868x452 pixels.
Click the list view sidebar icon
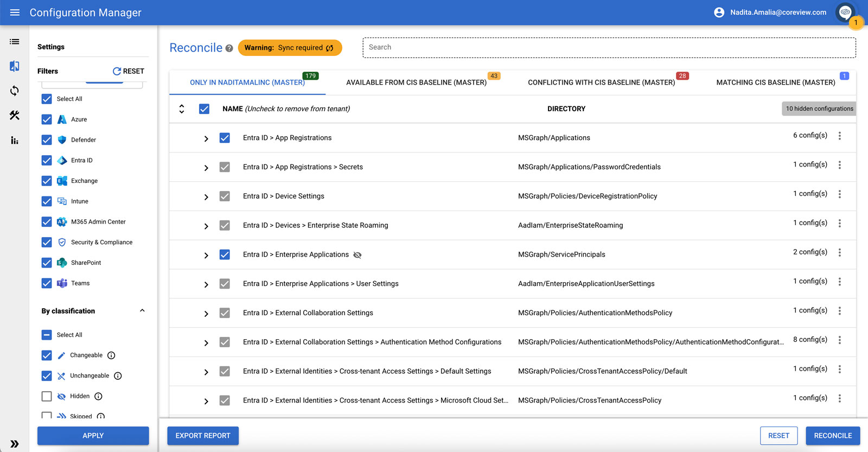[15, 42]
